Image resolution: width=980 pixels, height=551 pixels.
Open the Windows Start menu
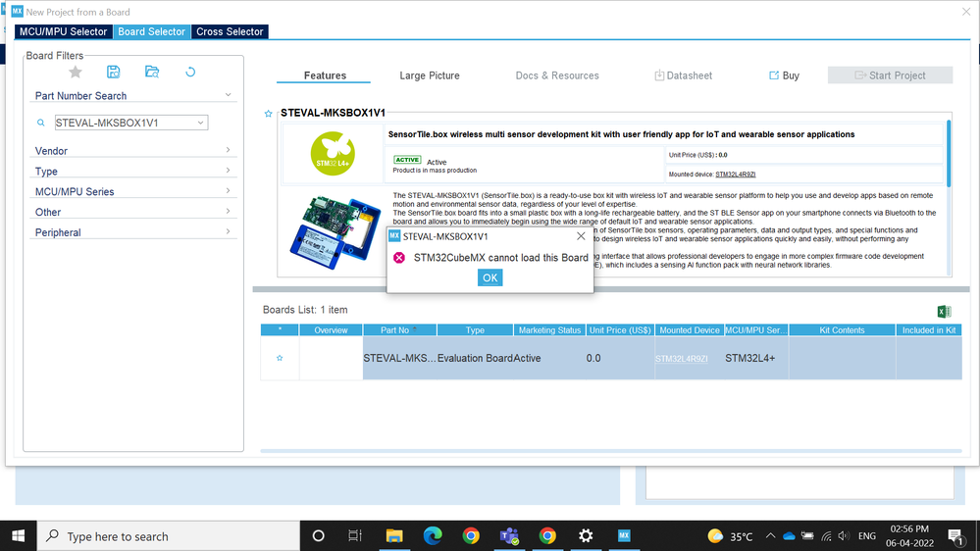tap(18, 536)
